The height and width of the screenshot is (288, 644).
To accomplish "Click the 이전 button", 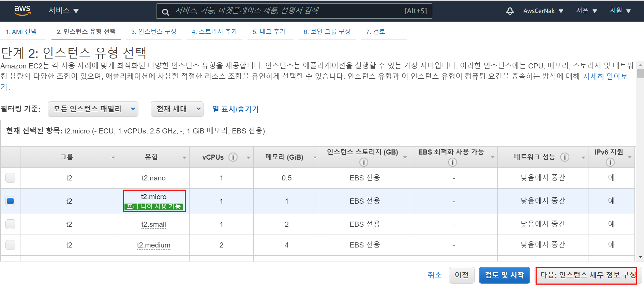I will coord(462,275).
